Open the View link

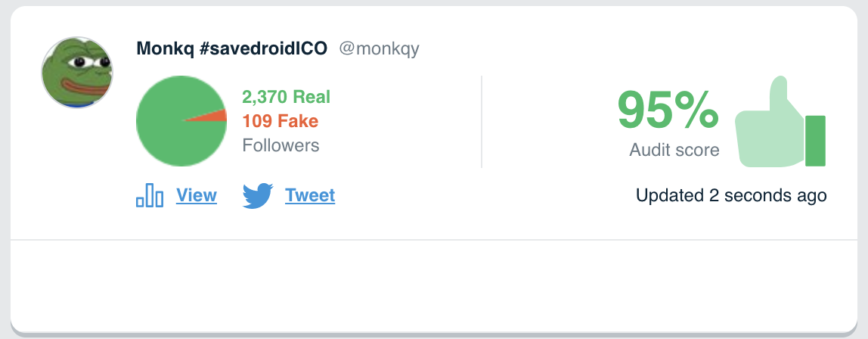coord(197,195)
